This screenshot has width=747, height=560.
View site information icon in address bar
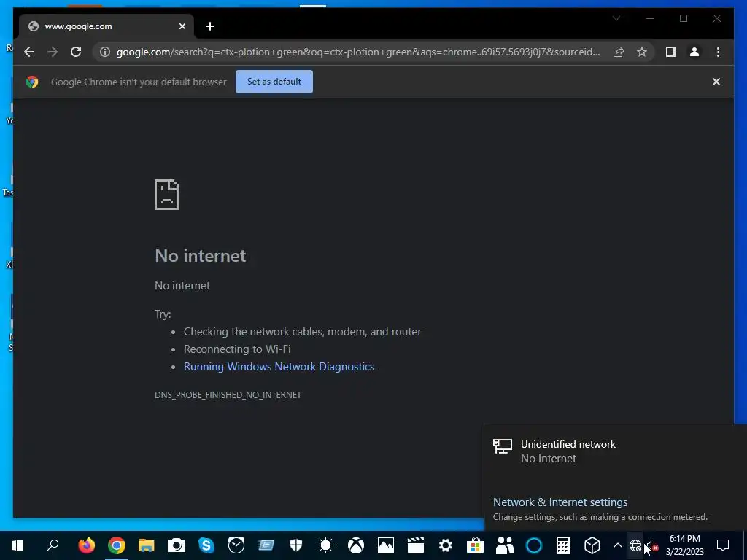tap(105, 52)
